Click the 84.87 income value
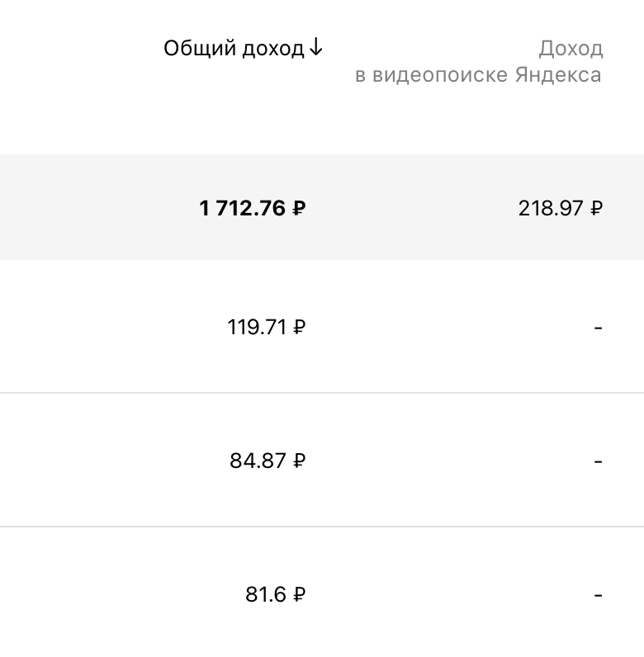This screenshot has width=644, height=657. (268, 461)
